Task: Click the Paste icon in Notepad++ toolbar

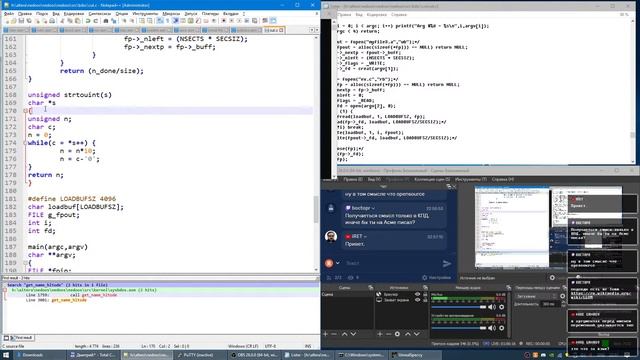Action: [x=78, y=21]
